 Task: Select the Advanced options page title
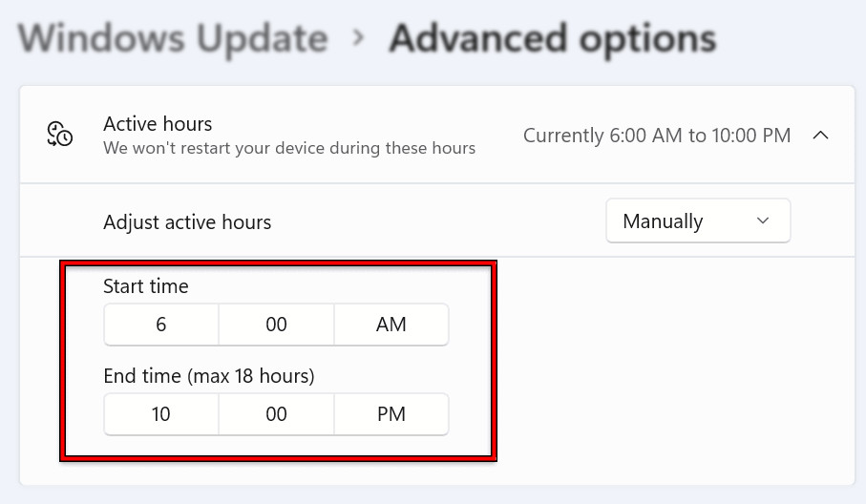click(x=552, y=39)
